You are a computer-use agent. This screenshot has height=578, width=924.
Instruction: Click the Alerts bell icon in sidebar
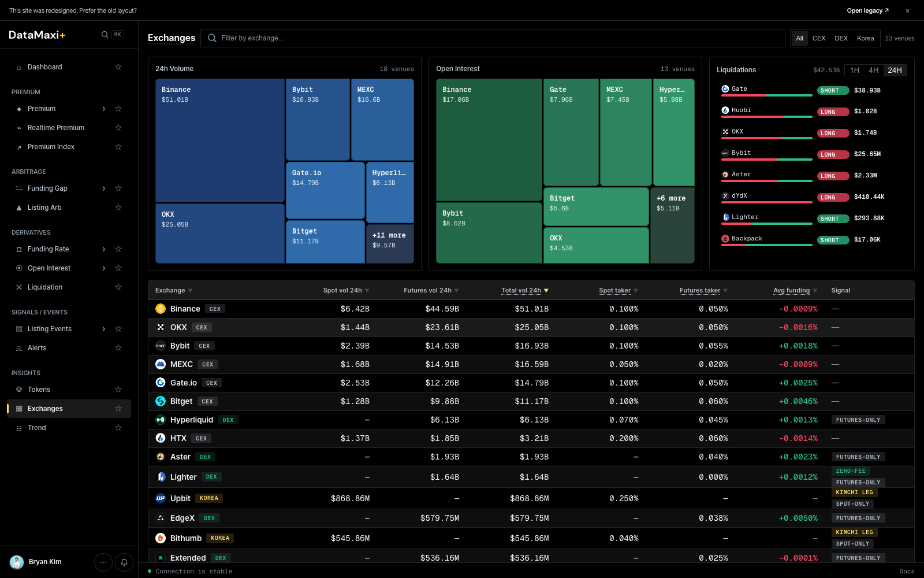pos(19,348)
